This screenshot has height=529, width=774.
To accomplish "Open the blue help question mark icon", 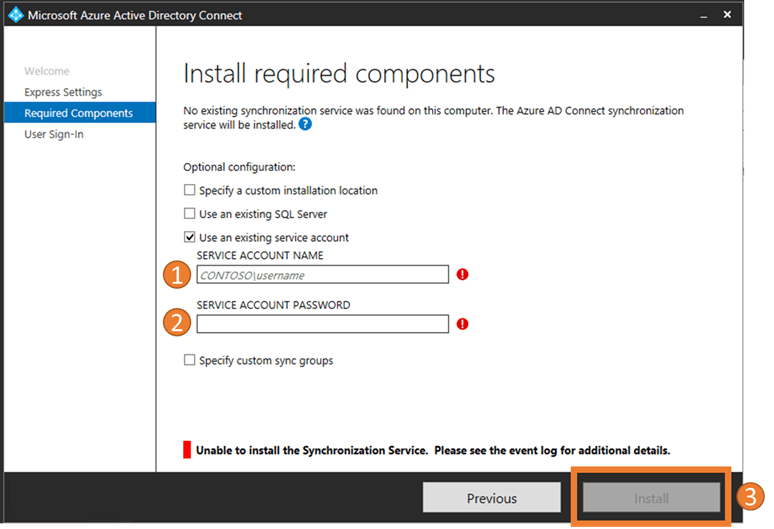I will 306,124.
